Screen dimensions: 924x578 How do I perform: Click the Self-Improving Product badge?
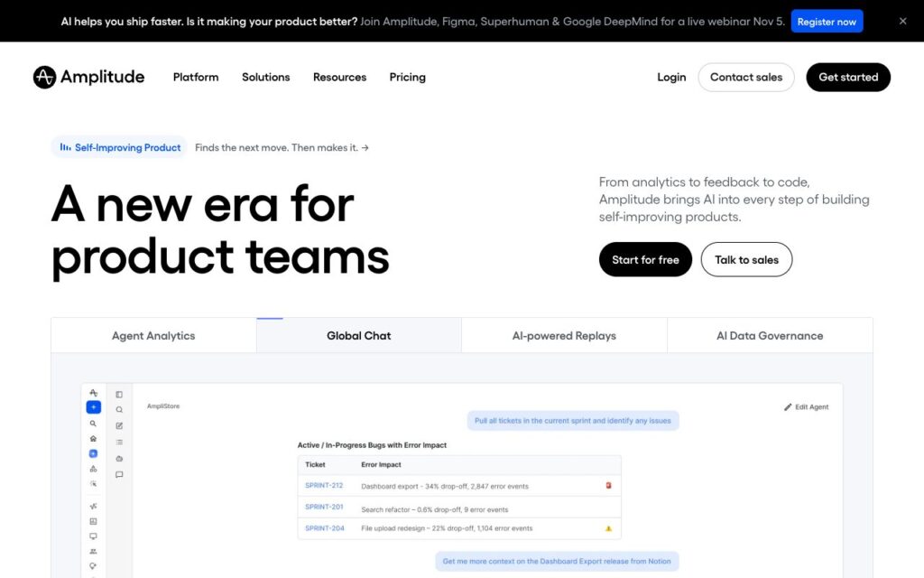pos(120,147)
